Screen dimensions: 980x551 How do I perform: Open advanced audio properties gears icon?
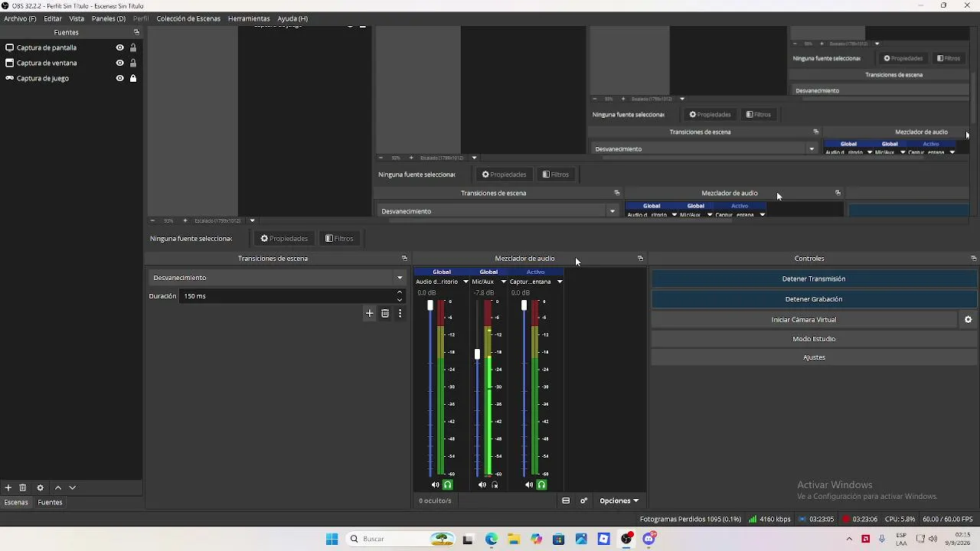[583, 500]
